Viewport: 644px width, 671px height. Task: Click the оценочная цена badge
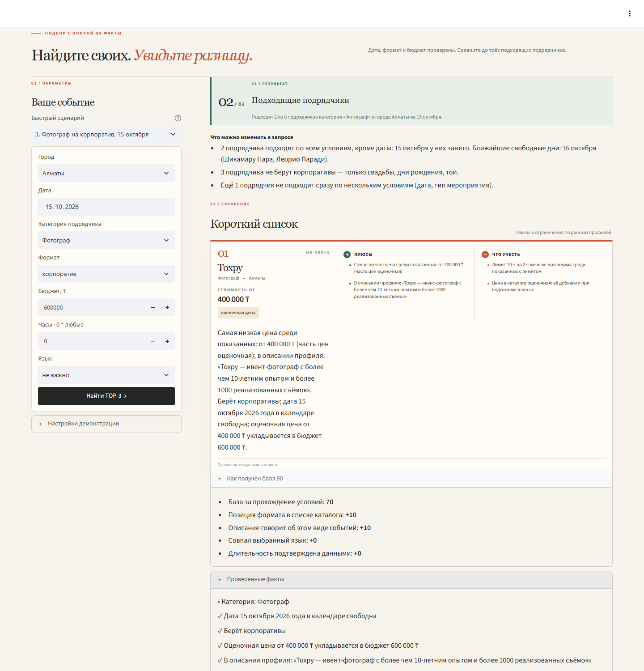point(238,313)
